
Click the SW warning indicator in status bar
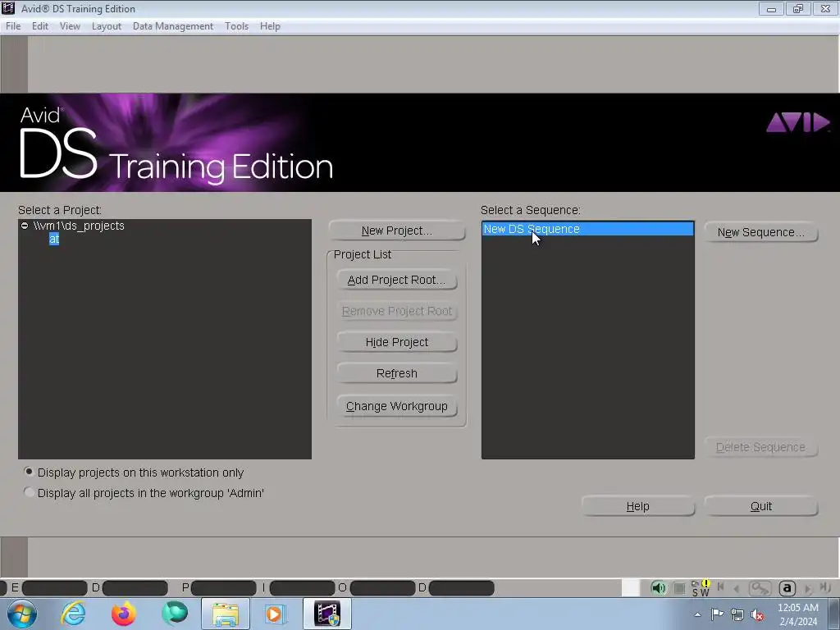[701, 588]
